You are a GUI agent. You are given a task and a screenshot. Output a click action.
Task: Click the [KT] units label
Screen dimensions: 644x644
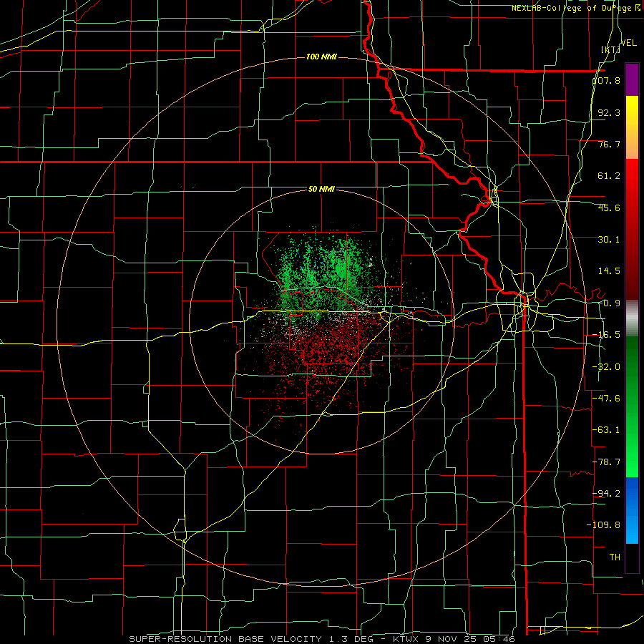[x=611, y=49]
